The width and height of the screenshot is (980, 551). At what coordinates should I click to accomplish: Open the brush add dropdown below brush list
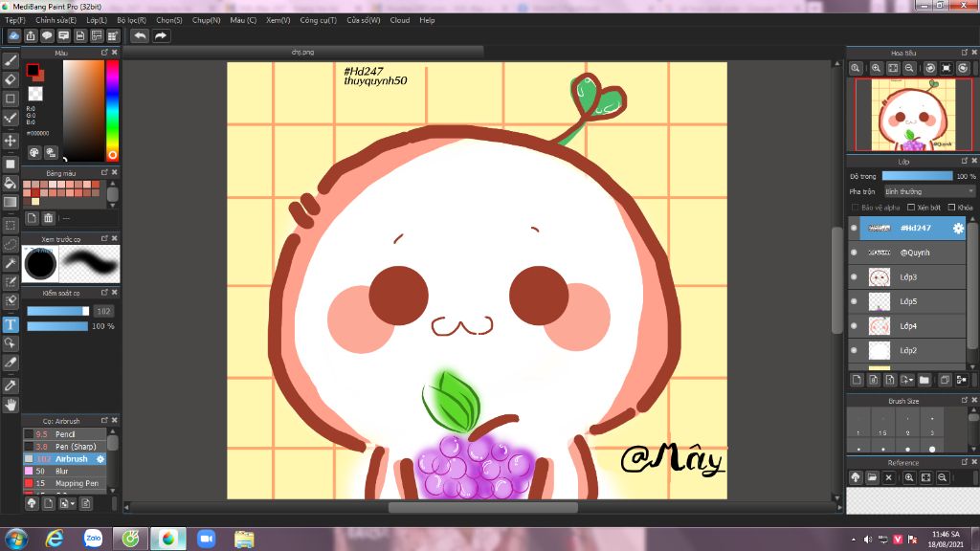point(66,503)
